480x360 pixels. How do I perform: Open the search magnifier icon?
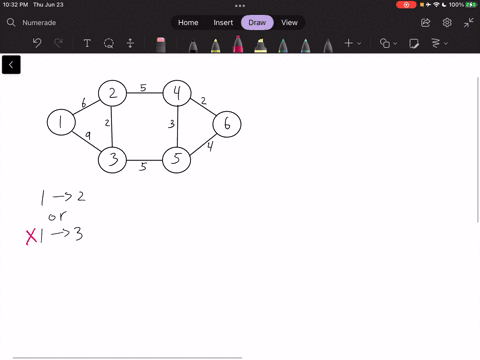11,22
